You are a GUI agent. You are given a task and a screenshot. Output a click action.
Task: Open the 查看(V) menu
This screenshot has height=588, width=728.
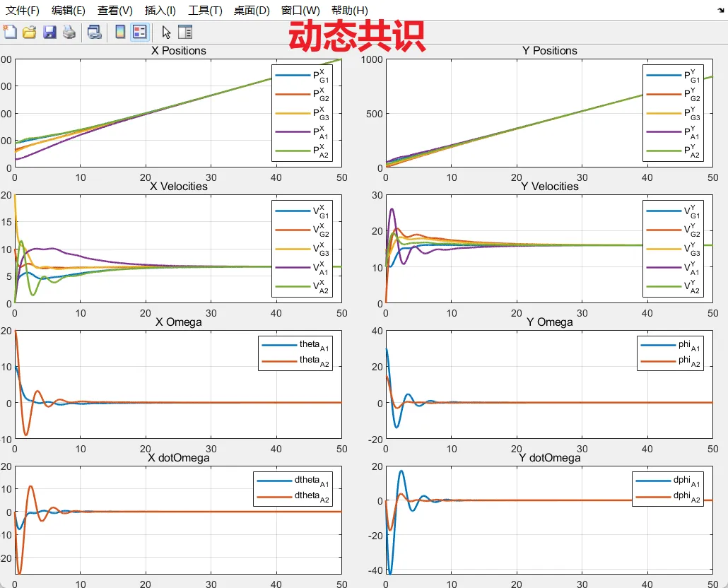(115, 10)
